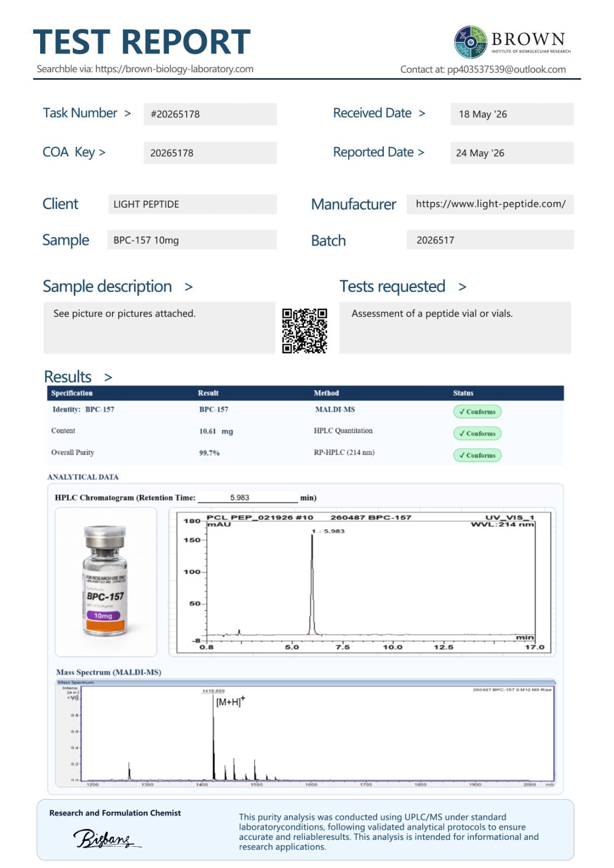Open the brown-biology-laboratory.com search link
Screen dimensions: 614x868
coord(174,69)
